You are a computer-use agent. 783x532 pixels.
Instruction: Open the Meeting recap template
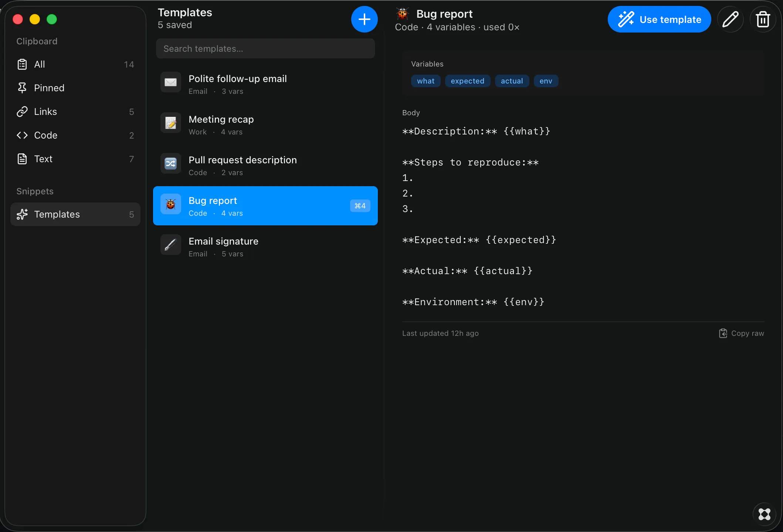[x=265, y=125]
